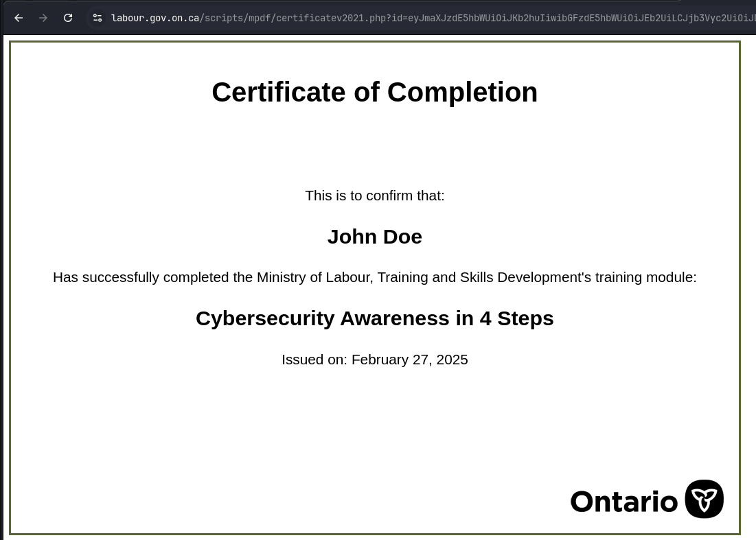Click the Cybersecurity Awareness in 4 Steps title
Screen dimensions: 756x540
374,318
